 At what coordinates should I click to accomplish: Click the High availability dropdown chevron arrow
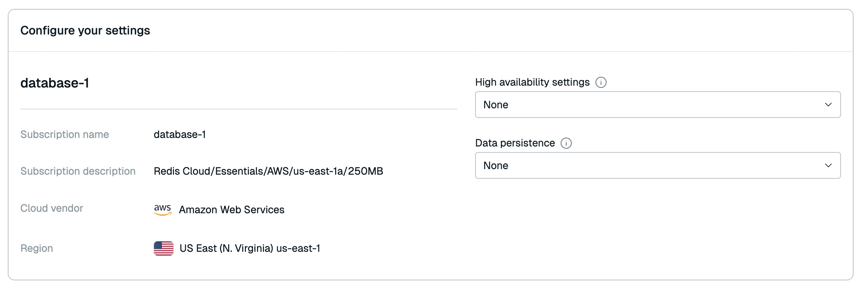(828, 105)
